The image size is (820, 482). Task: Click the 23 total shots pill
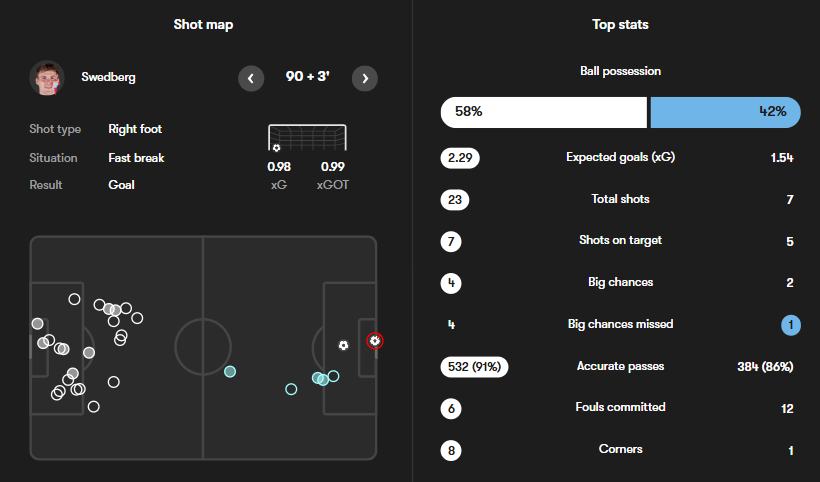point(454,199)
